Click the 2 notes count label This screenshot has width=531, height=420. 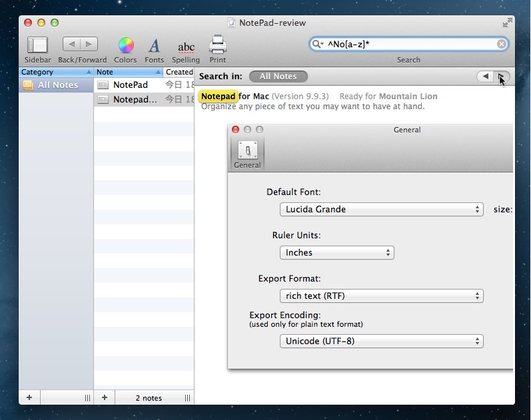(149, 398)
